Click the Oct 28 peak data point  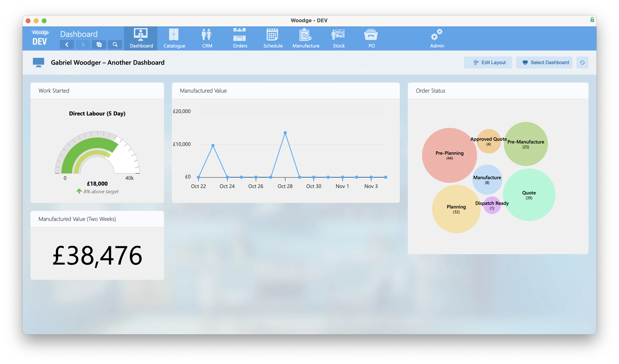pos(285,133)
